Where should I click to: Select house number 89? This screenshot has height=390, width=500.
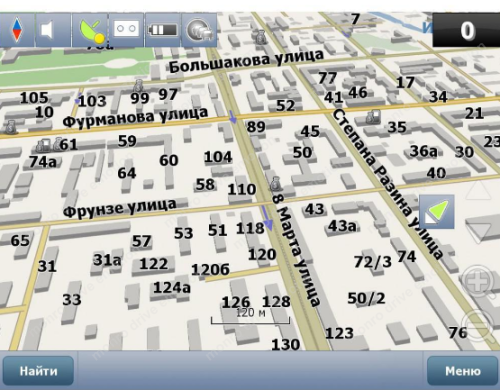point(256,127)
